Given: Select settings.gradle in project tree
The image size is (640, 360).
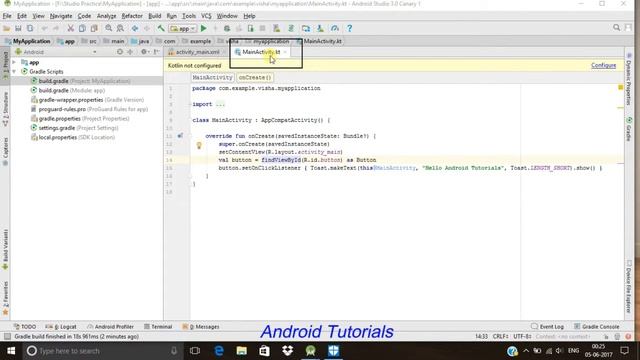Looking at the screenshot, I should pyautogui.click(x=75, y=128).
